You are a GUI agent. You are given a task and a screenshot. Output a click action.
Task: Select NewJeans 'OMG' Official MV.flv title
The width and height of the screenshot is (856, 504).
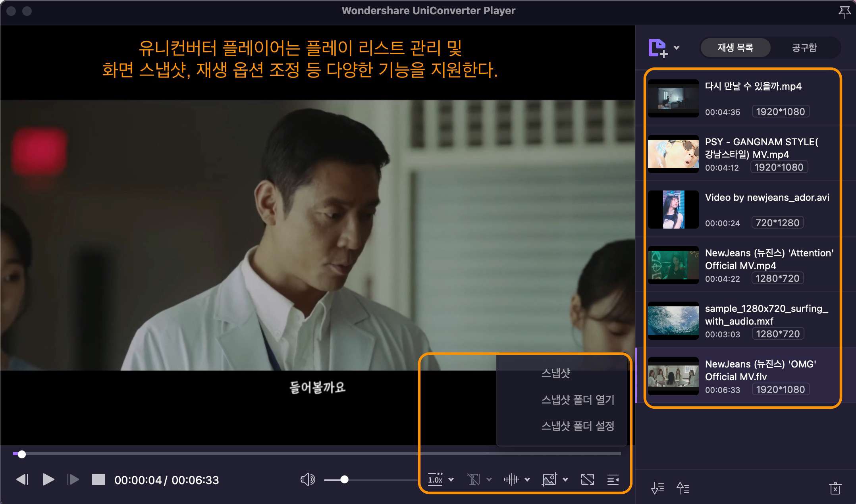760,370
